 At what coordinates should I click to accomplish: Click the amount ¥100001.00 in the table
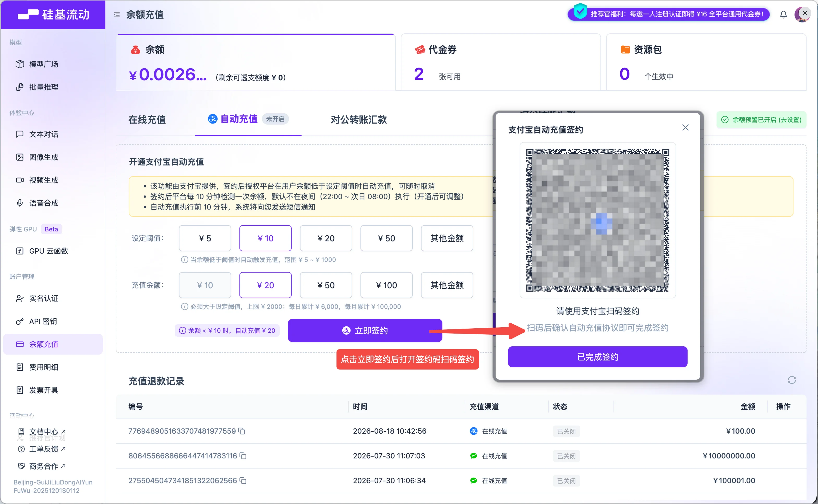coord(734,480)
